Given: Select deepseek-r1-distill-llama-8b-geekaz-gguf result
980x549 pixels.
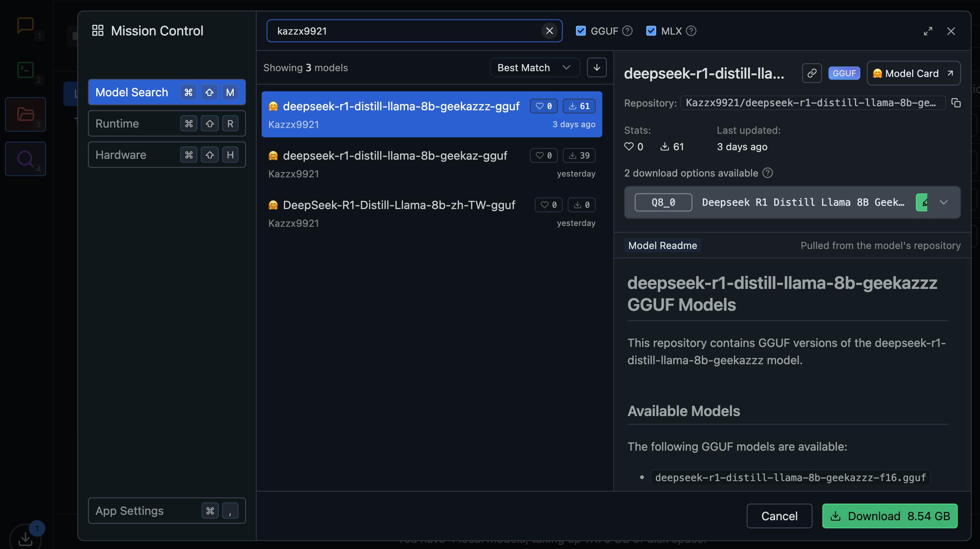Looking at the screenshot, I should pyautogui.click(x=432, y=164).
